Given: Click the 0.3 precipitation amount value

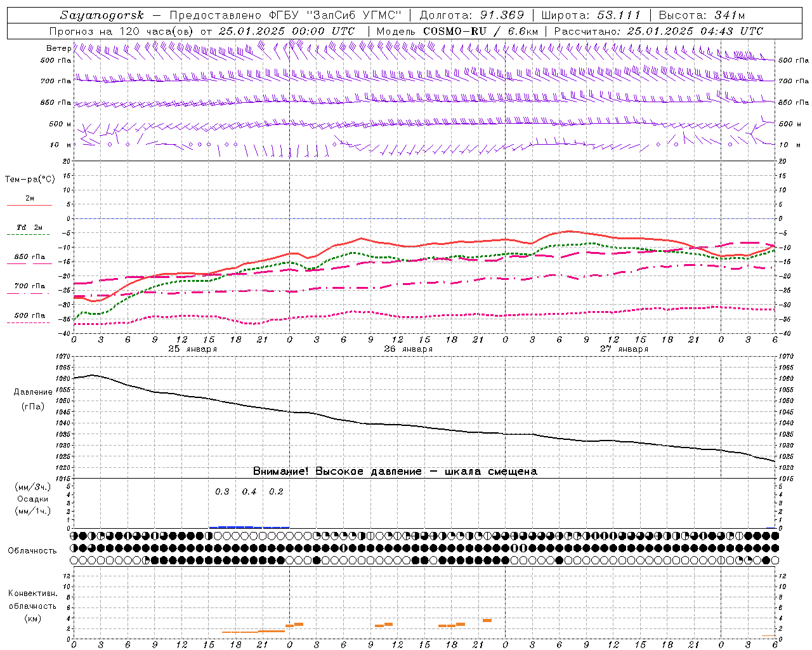Looking at the screenshot, I should coord(222,492).
